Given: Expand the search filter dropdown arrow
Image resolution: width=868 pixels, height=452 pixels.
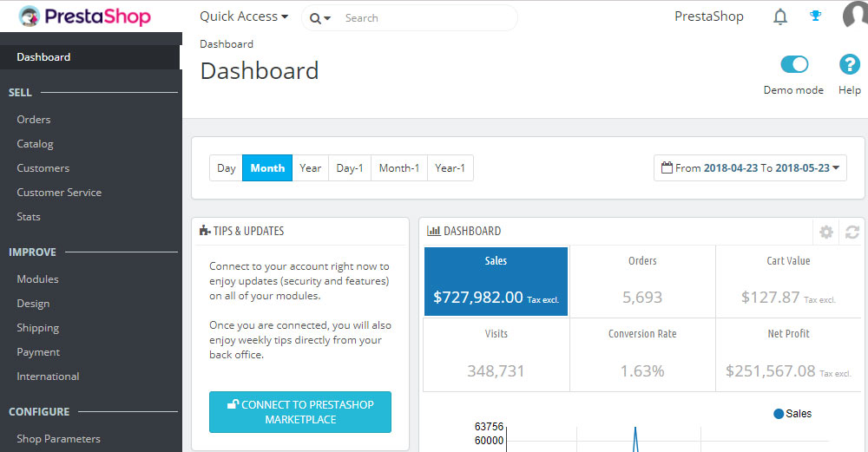Looking at the screenshot, I should pyautogui.click(x=327, y=18).
